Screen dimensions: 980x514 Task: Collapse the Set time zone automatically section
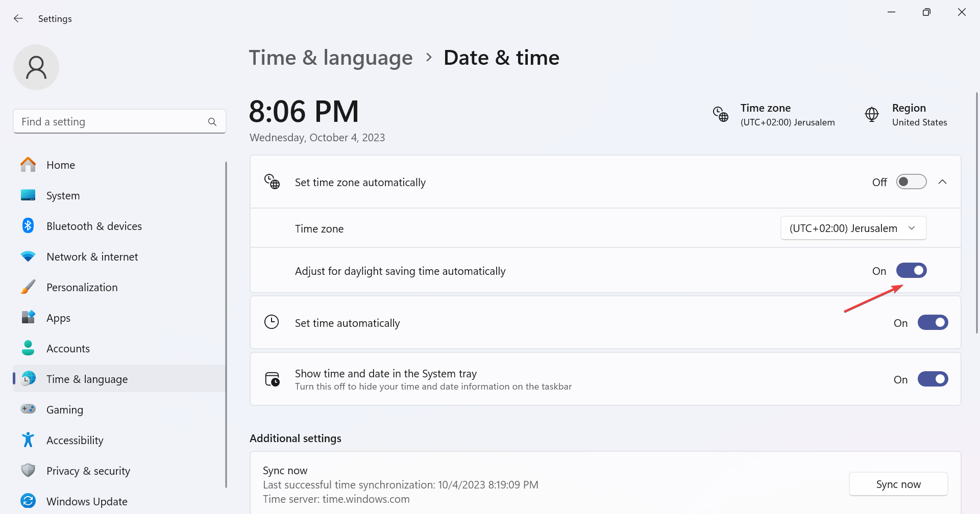click(x=942, y=182)
